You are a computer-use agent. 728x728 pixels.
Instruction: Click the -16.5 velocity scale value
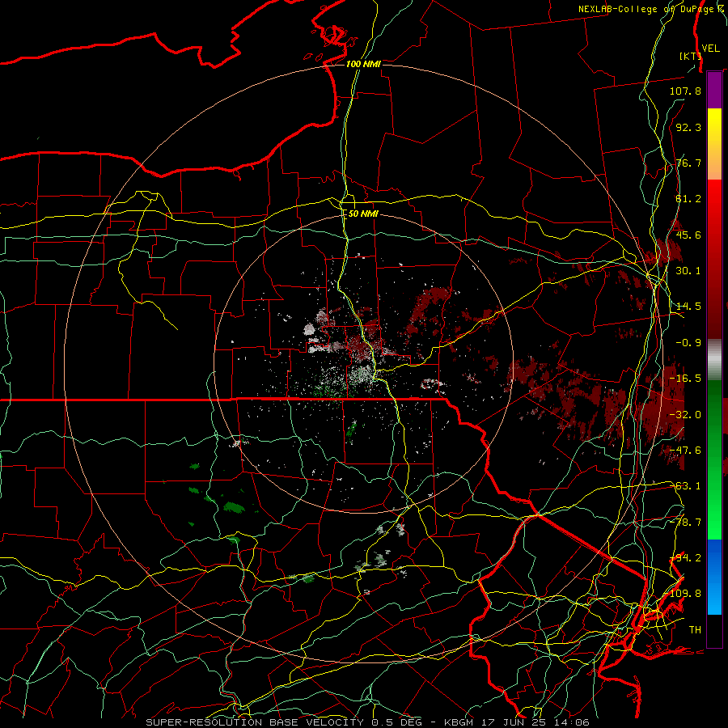click(x=685, y=379)
